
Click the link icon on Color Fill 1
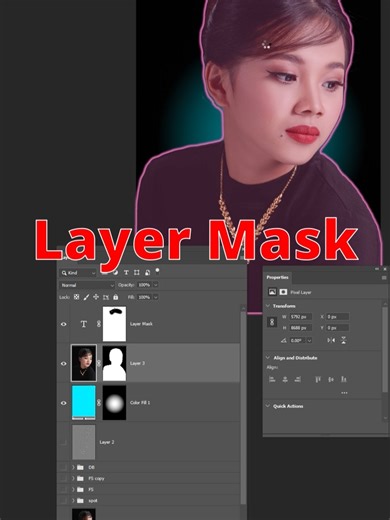[x=99, y=402]
